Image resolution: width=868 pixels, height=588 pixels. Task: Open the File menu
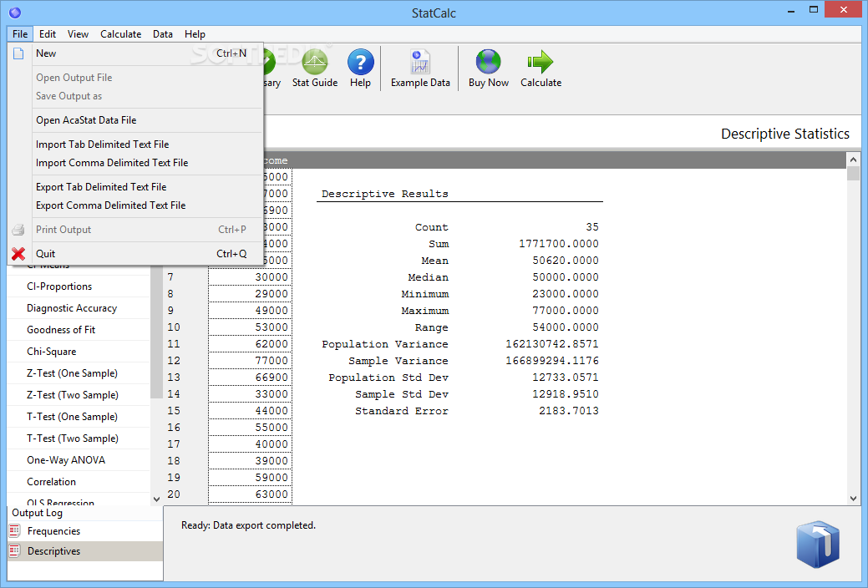click(20, 33)
